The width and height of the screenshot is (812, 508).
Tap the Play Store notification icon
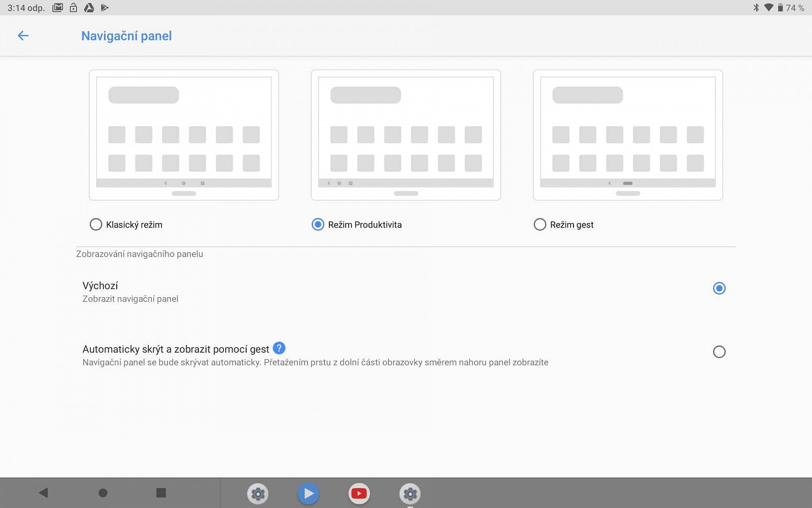[x=105, y=8]
